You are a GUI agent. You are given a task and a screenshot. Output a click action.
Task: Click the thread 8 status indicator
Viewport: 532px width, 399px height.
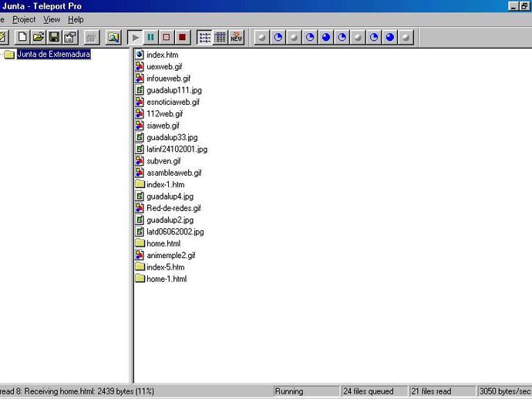coord(373,37)
